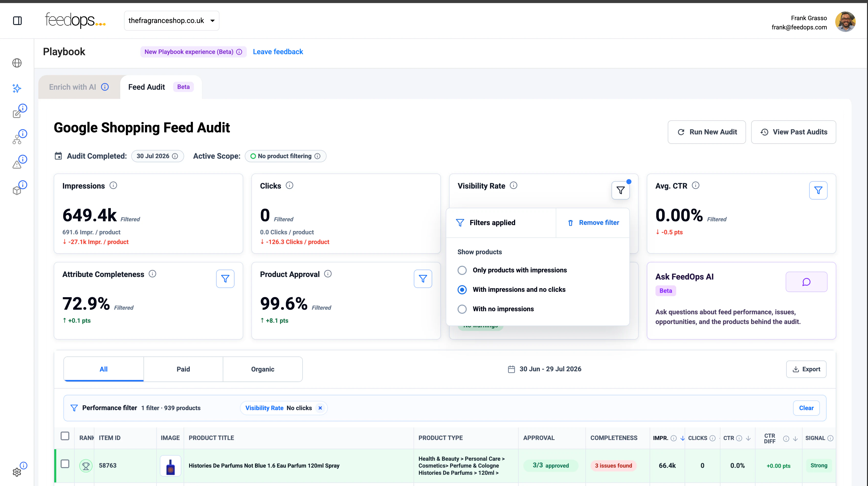Open the 30 Jun - 29 Jul 2026 date range
Screen dimensions: 868x486
click(x=544, y=369)
